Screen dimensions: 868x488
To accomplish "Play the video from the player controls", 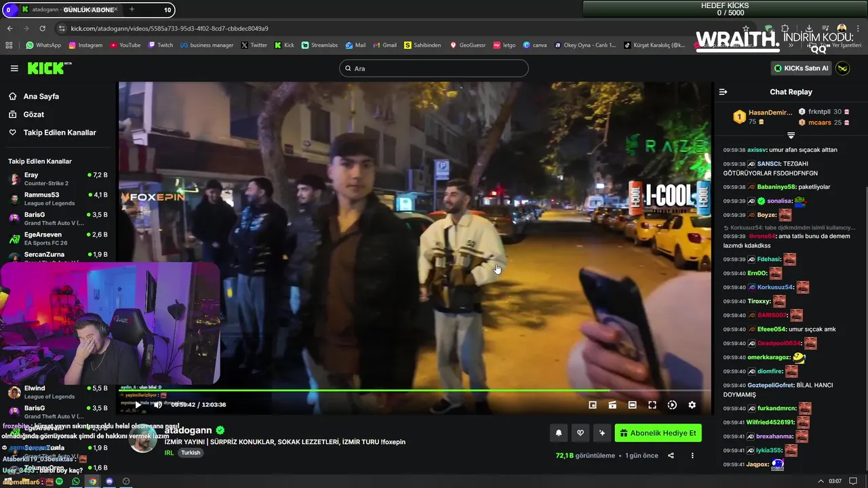I will click(x=138, y=405).
